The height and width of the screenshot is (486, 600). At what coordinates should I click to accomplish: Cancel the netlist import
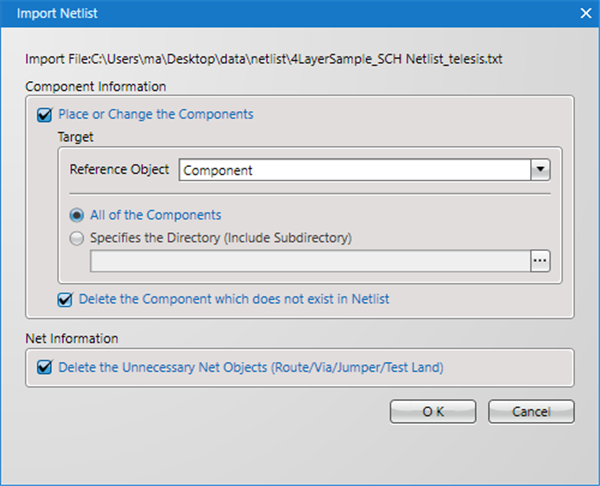click(x=532, y=411)
